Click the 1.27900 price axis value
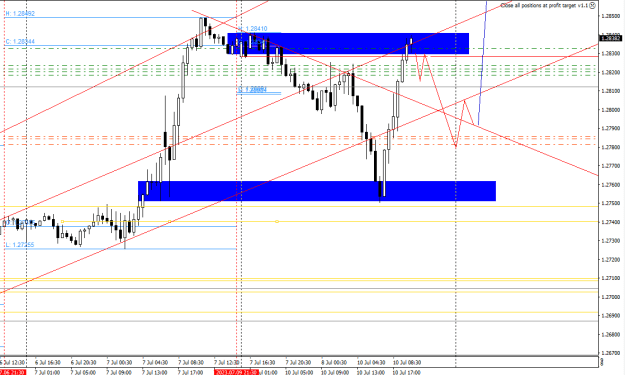 click(611, 128)
